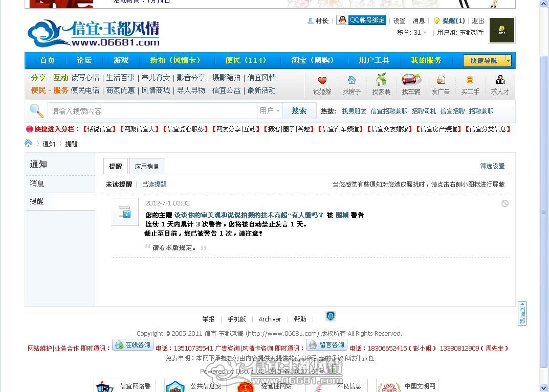View 已读提醒 notifications

pos(155,185)
